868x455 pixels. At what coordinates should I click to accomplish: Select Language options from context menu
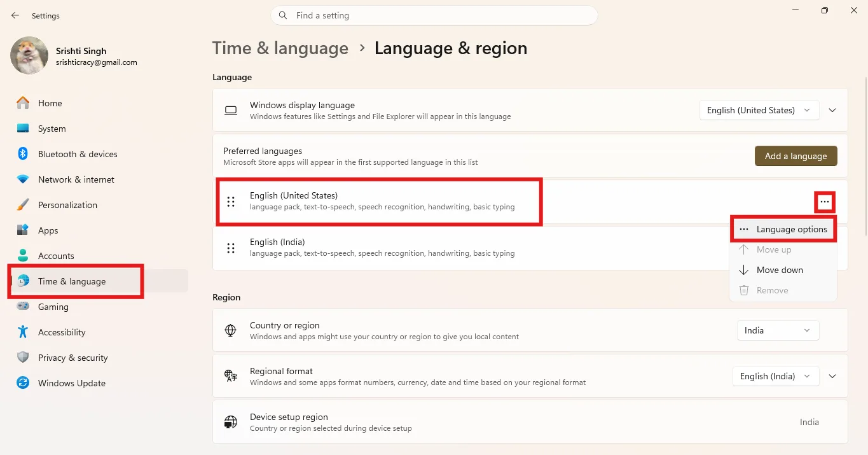point(783,229)
